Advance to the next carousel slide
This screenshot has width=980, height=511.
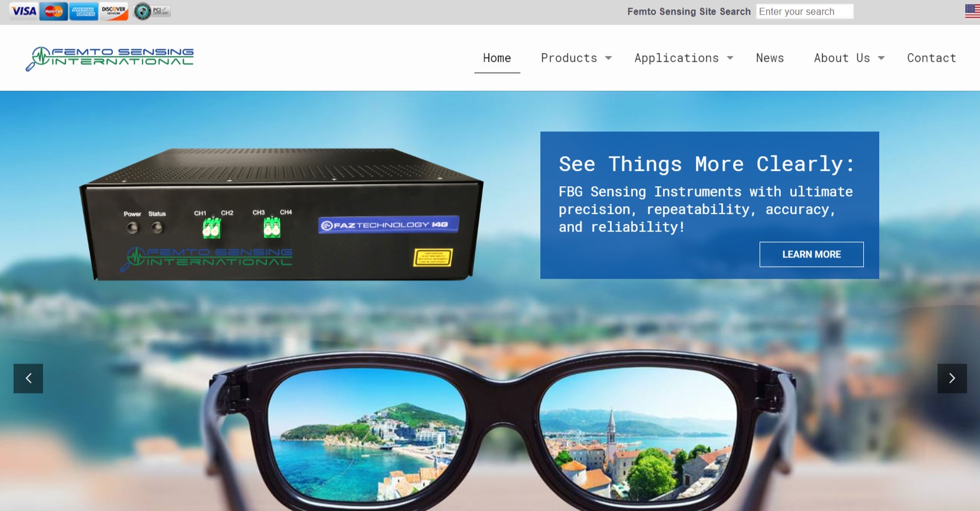[952, 378]
